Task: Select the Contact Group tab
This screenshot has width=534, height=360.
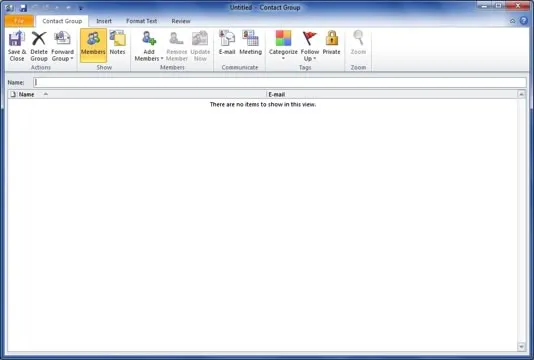Action: pyautogui.click(x=62, y=21)
